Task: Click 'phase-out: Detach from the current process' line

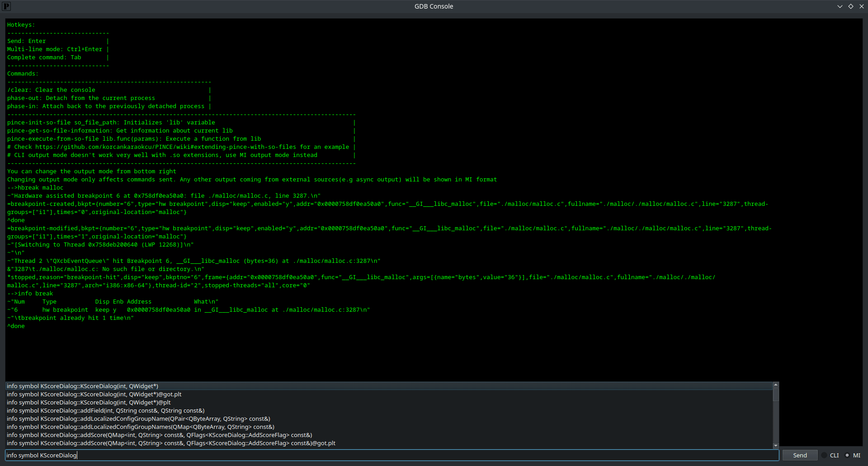Action: (x=81, y=98)
